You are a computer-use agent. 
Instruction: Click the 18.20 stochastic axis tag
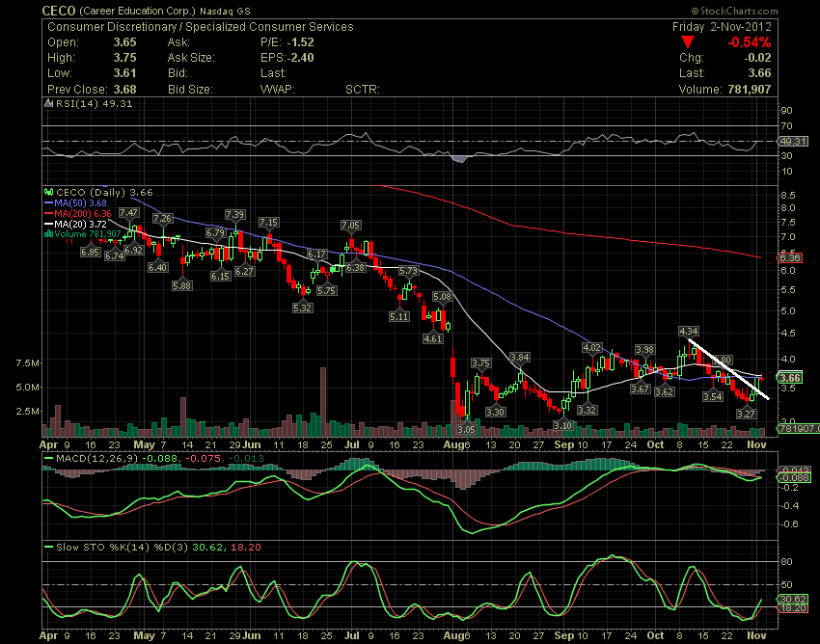click(x=793, y=608)
